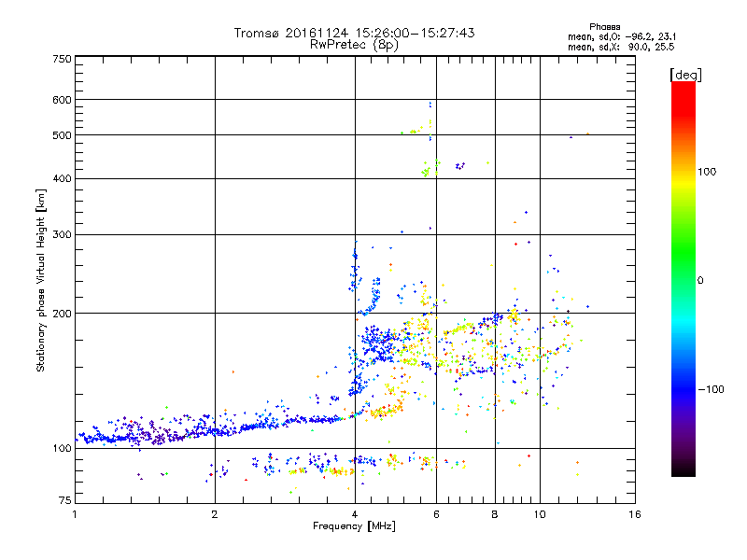Click the x-axis tick label '6'

(436, 514)
